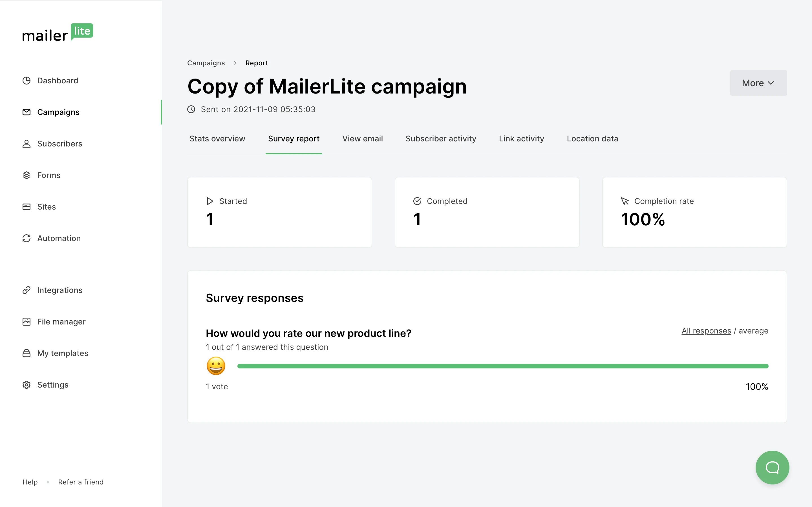This screenshot has width=812, height=507.
Task: Open the green chat support bubble
Action: (772, 467)
